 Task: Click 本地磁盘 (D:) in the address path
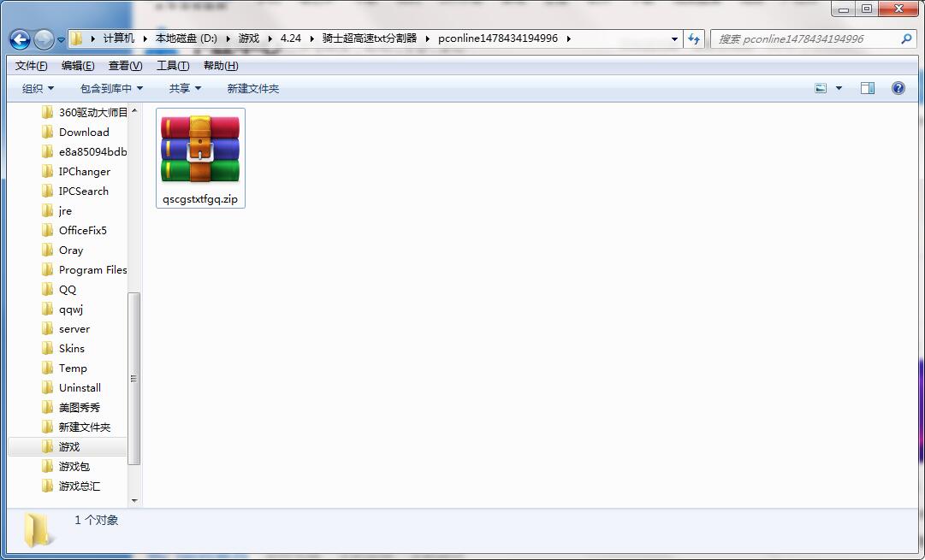click(x=186, y=38)
